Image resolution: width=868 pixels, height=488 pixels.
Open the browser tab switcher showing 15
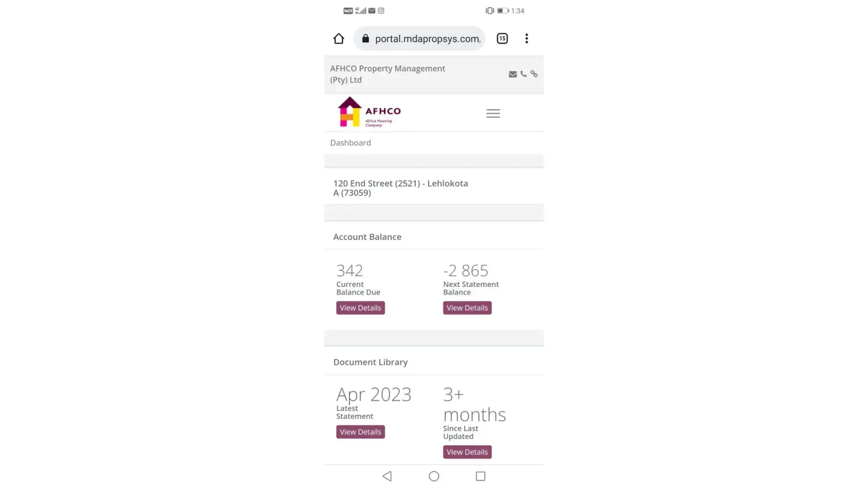[502, 39]
